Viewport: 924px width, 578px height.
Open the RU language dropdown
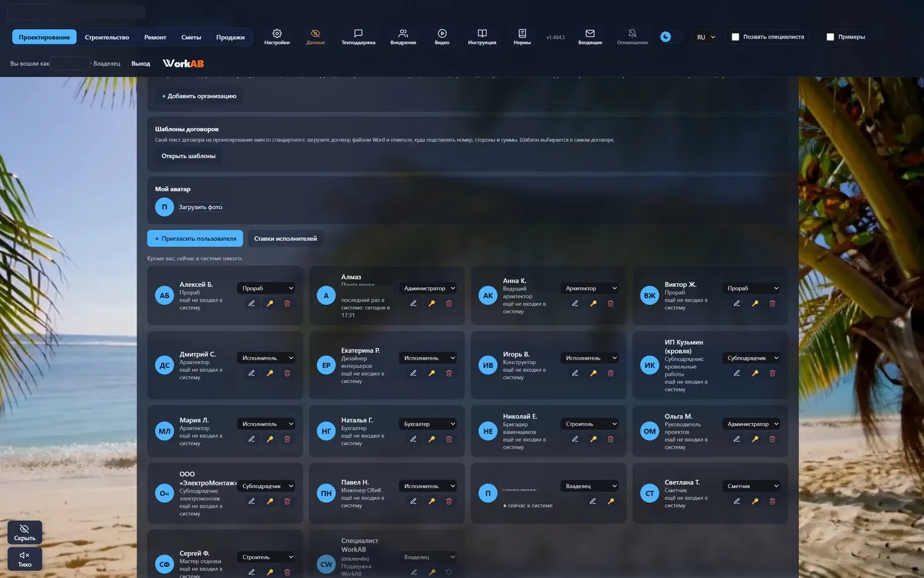[705, 37]
